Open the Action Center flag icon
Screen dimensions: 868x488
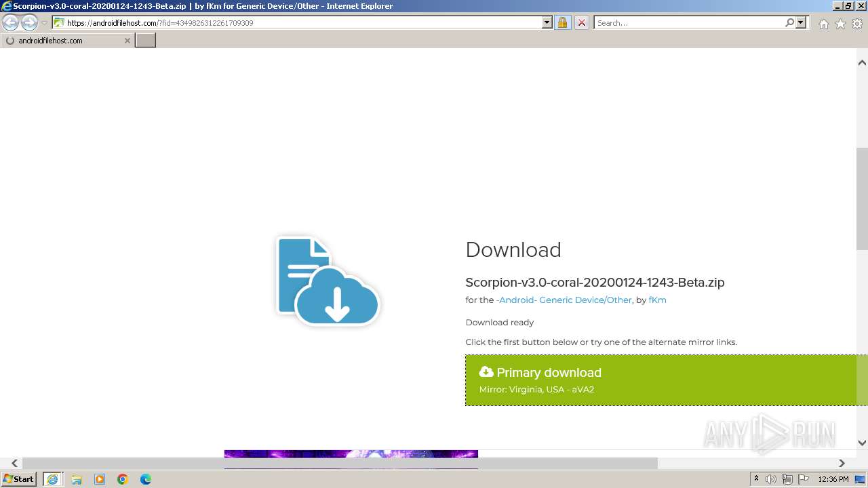[804, 479]
